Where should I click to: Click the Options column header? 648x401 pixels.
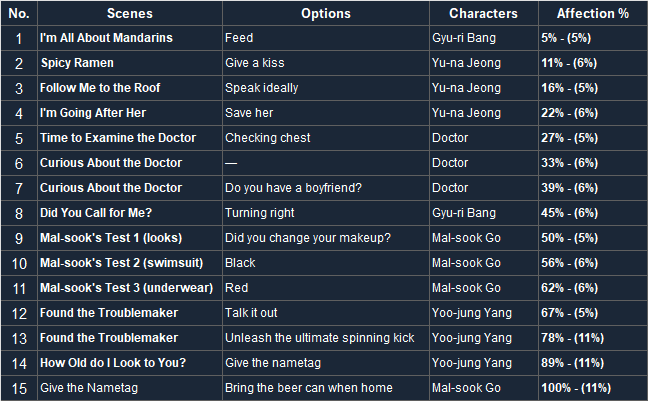[326, 14]
